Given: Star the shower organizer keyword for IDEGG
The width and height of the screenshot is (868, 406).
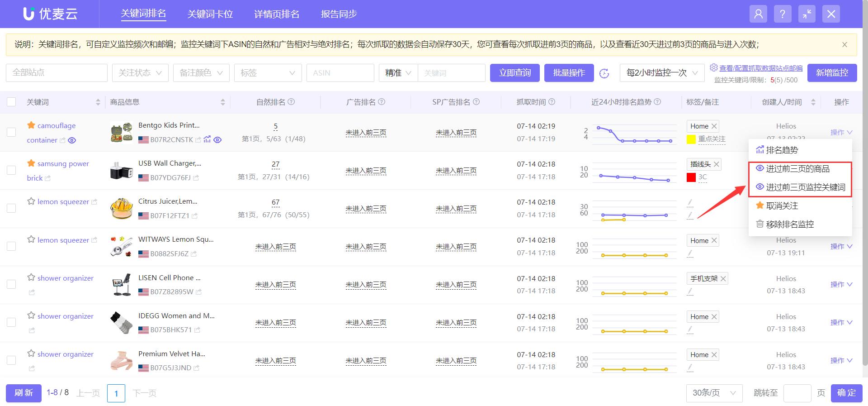Looking at the screenshot, I should point(31,315).
